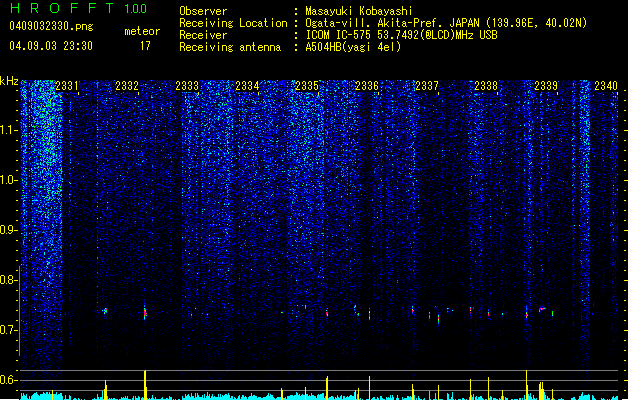Screen dimensions: 629x400
Task: Click the Observer label
Action: click(203, 11)
